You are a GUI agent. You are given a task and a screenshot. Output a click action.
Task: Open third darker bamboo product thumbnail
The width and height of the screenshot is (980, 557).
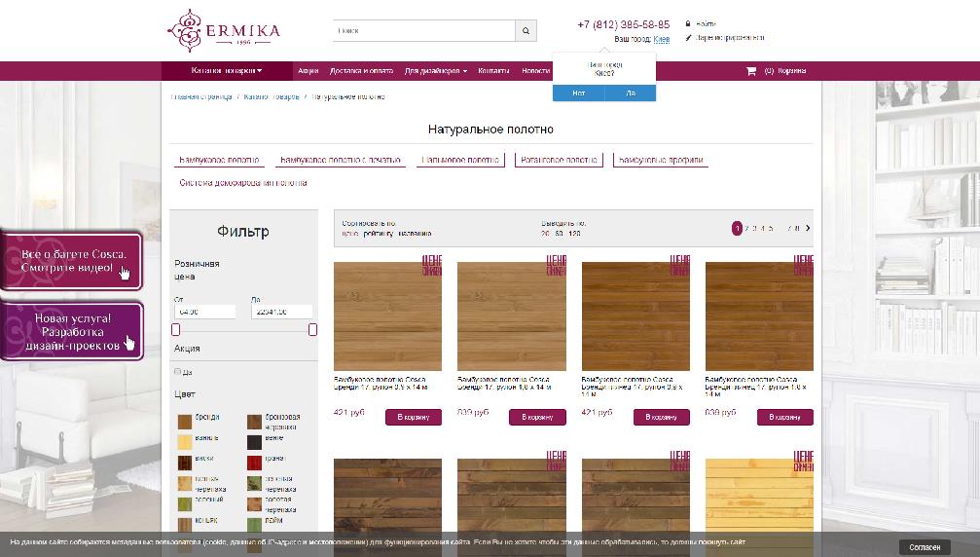(x=635, y=316)
